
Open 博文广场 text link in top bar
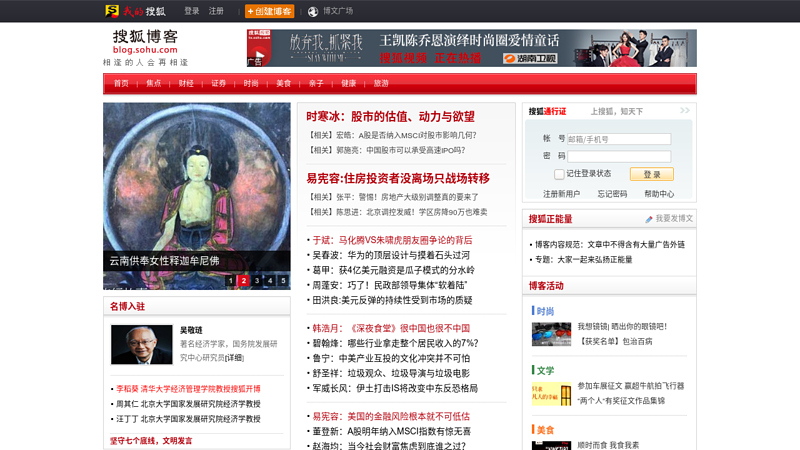point(338,11)
